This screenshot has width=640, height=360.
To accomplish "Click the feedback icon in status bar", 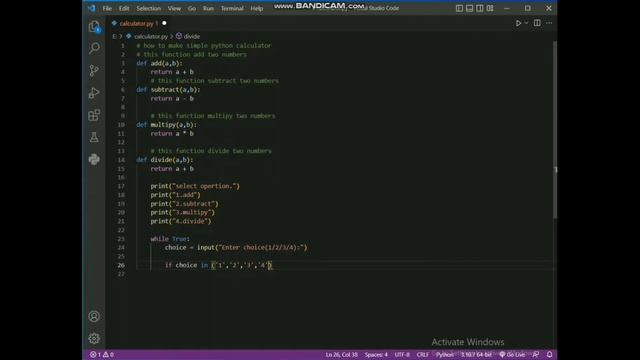I will tap(536, 355).
